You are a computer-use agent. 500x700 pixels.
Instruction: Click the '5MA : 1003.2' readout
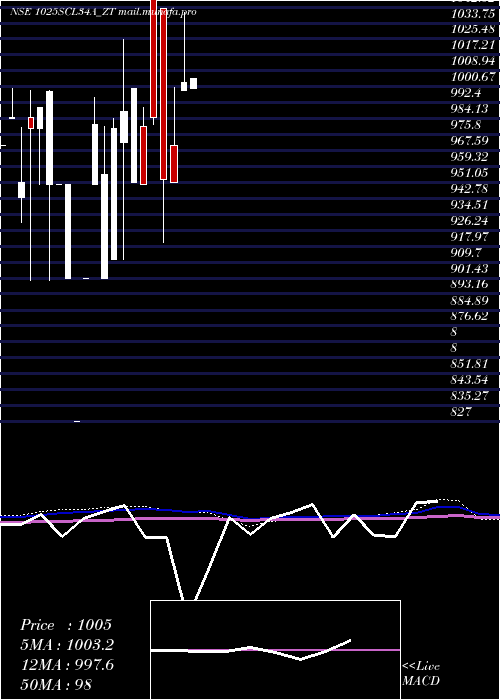tap(67, 645)
